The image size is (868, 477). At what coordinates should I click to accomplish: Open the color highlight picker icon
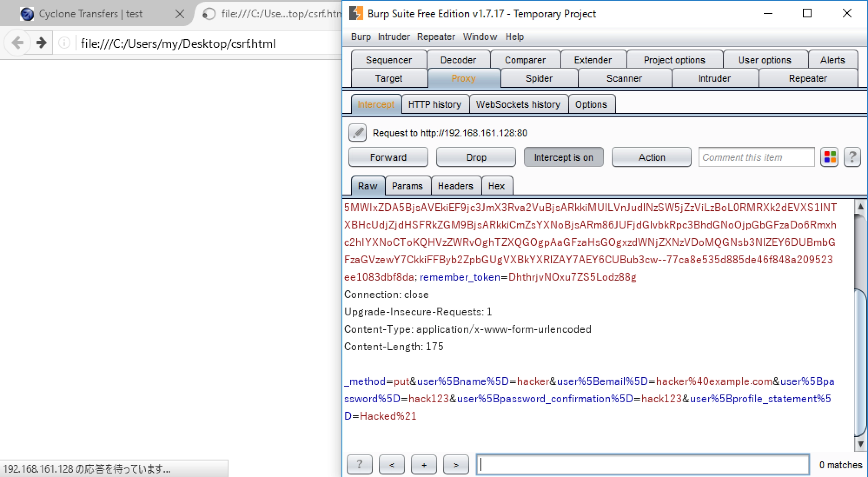(830, 157)
